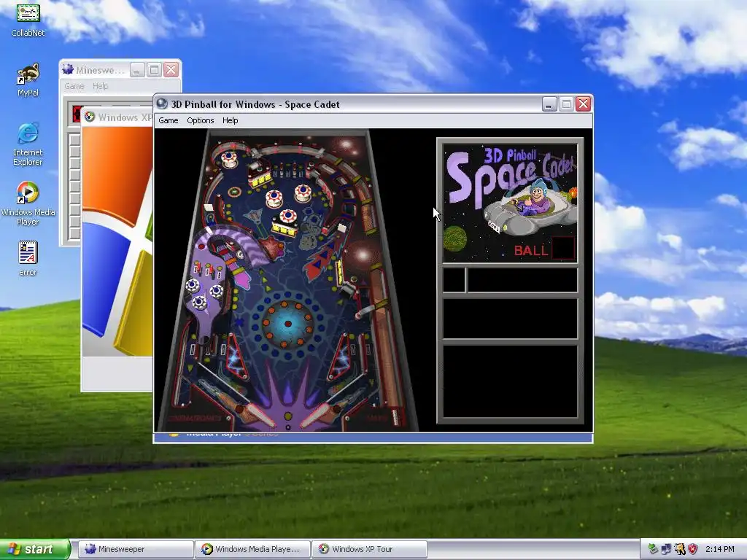Click the Space Cadet logo image
The height and width of the screenshot is (560, 747).
point(510,203)
